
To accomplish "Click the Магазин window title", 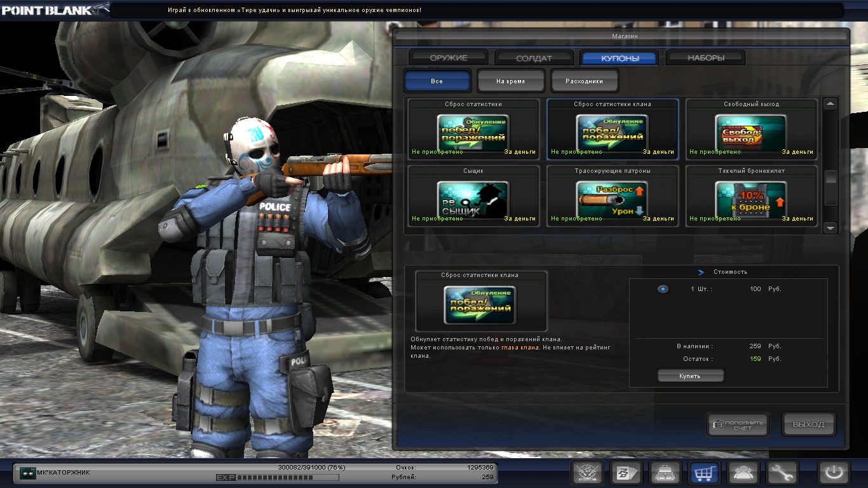I will tap(625, 36).
